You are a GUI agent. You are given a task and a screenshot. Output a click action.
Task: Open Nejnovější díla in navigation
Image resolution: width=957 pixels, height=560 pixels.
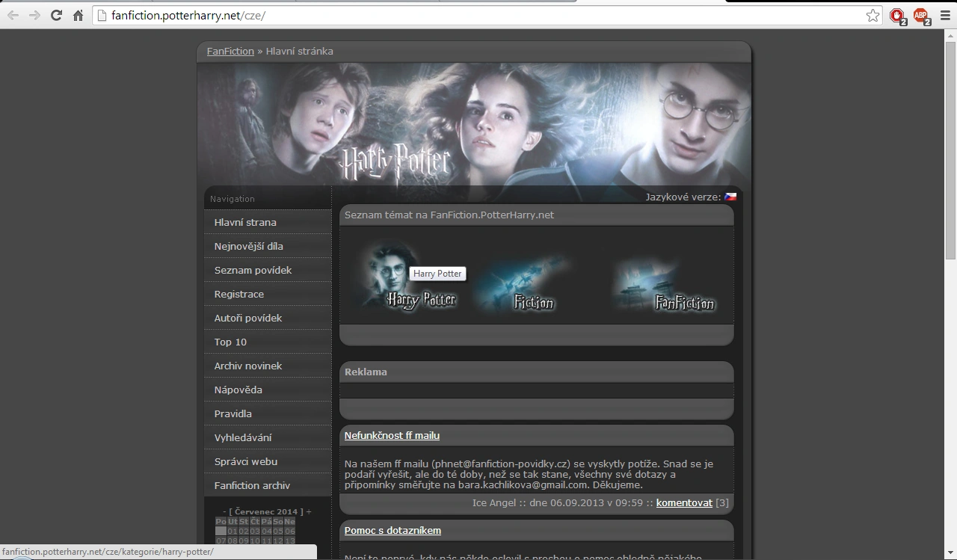[x=268, y=246]
